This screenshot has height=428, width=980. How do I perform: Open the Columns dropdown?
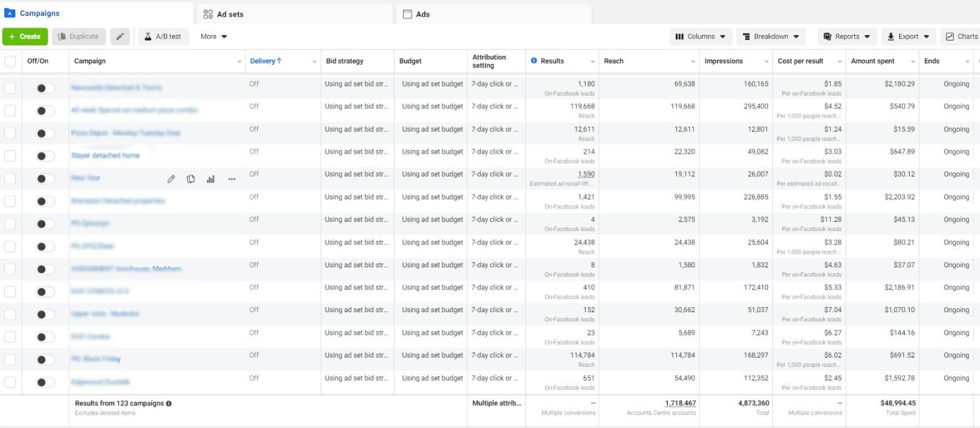[700, 37]
